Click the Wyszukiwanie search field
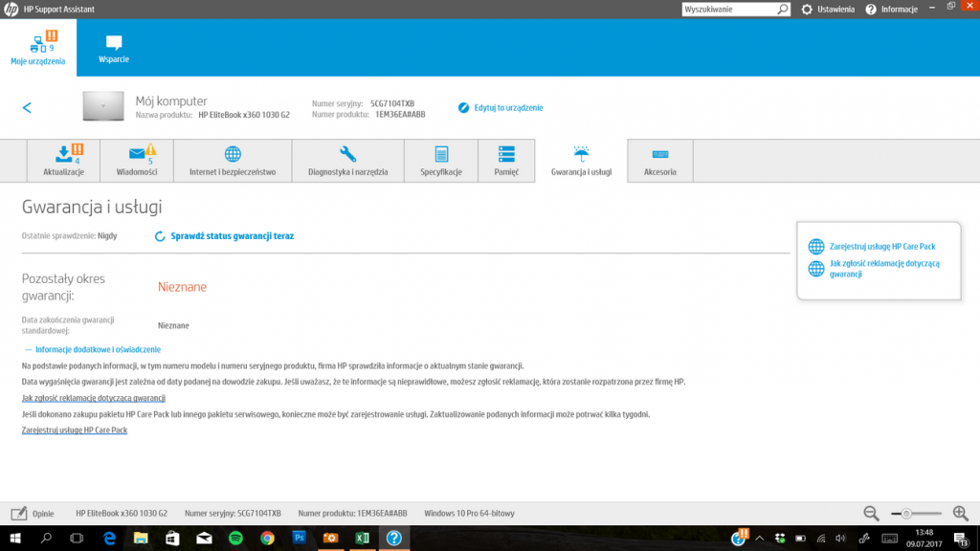 coord(727,9)
